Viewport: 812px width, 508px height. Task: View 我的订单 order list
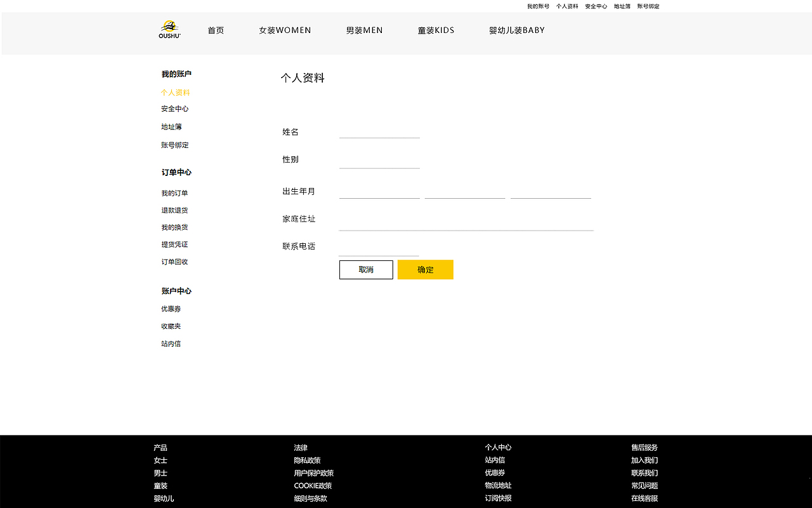click(x=174, y=193)
